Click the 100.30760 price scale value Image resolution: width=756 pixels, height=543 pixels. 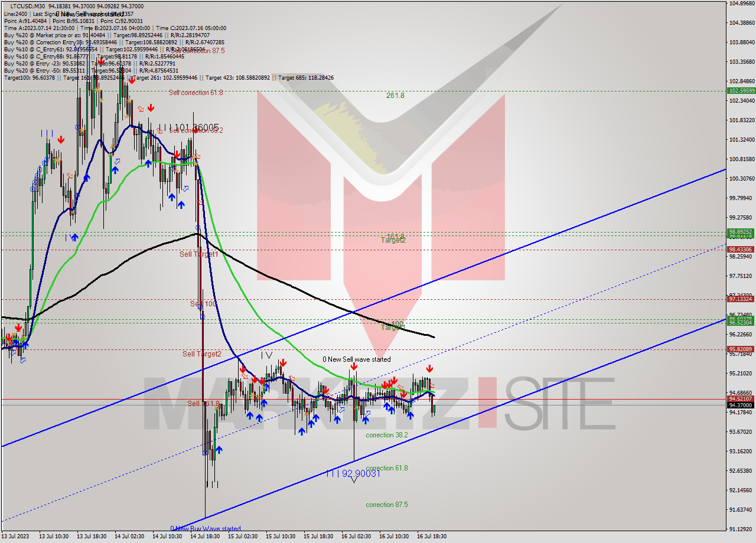(741, 178)
